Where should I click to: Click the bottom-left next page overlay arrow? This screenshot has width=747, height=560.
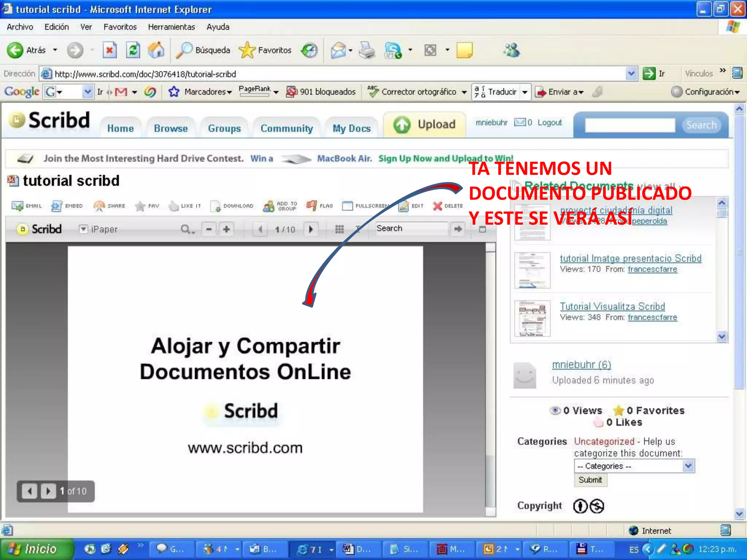48,491
